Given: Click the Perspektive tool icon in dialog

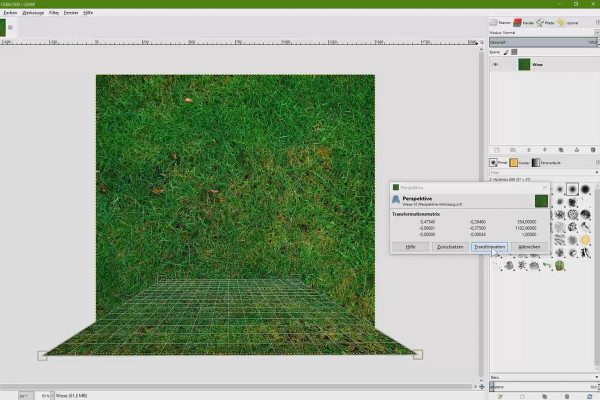Looking at the screenshot, I should (396, 199).
